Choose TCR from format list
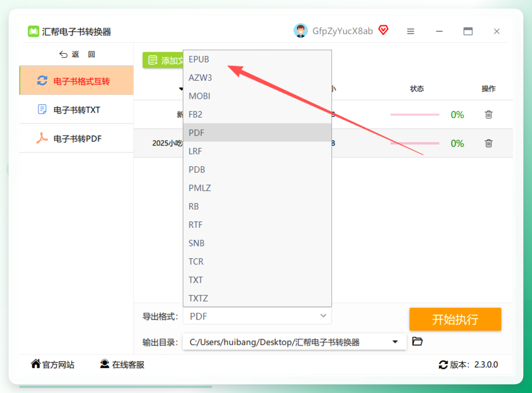 257,262
